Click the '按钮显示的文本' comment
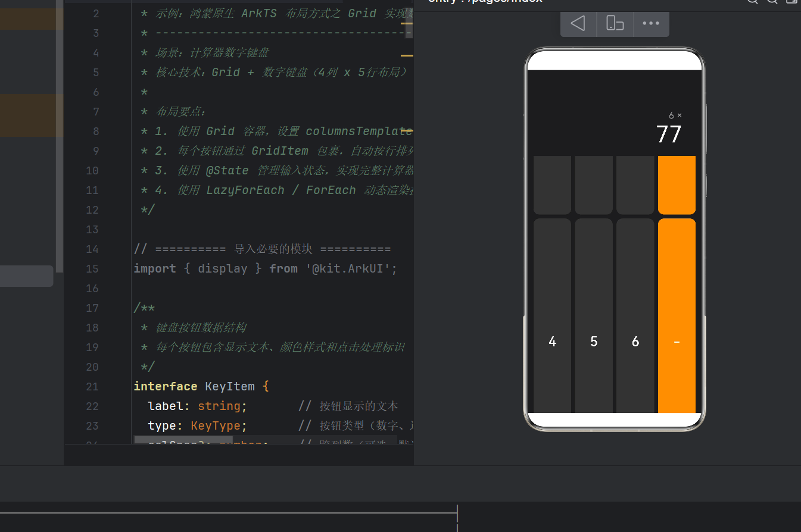 (359, 406)
